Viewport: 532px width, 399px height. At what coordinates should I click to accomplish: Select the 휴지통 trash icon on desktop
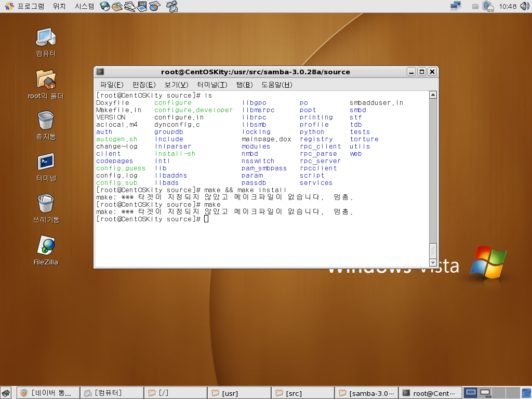pos(46,126)
